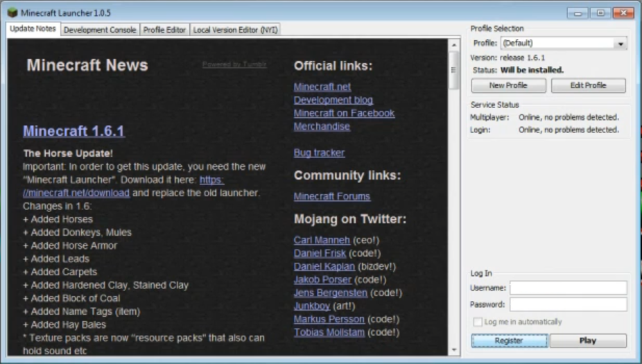Click the Powered by Tumblr link
Viewport: 642px width, 364px height.
[234, 64]
